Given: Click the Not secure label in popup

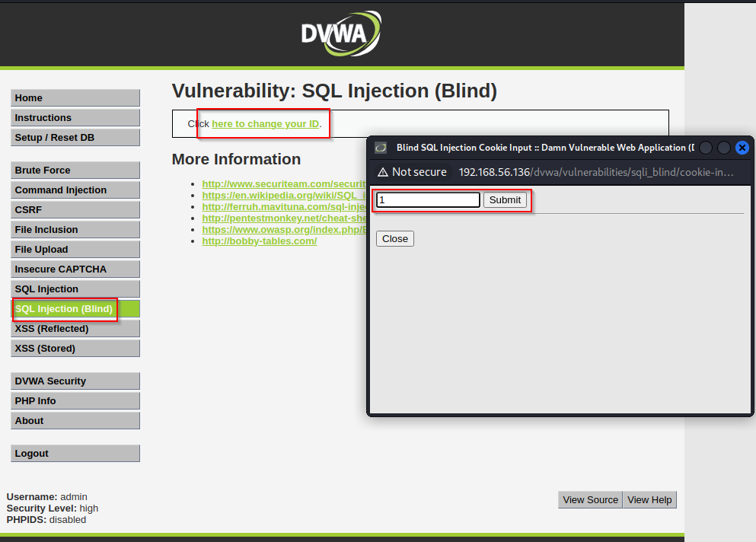Looking at the screenshot, I should 419,172.
